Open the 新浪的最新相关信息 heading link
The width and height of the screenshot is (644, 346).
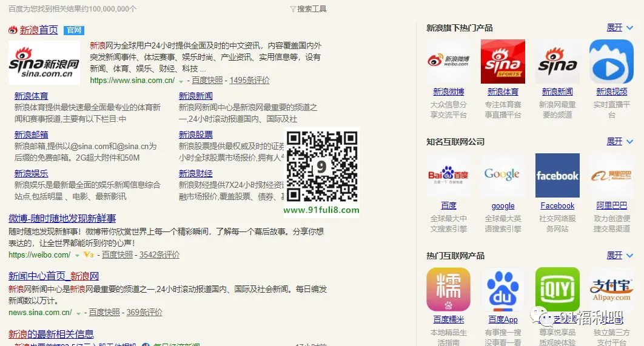(51, 334)
